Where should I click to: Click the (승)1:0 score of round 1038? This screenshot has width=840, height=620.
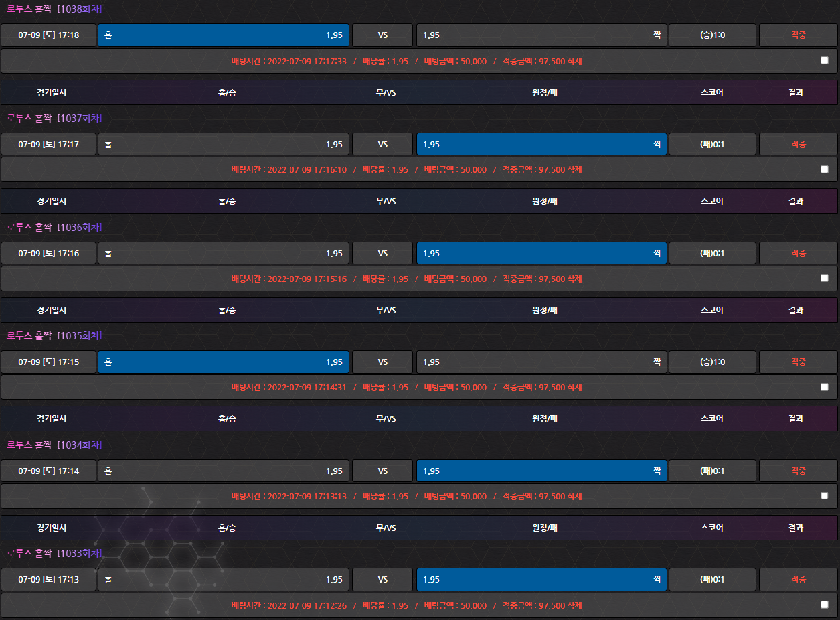tap(712, 35)
